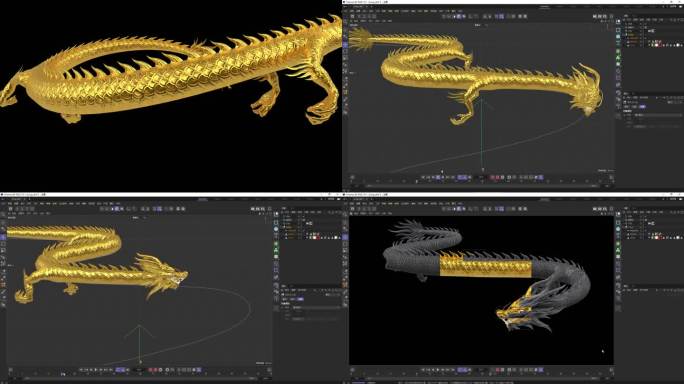Play the animation below the gray dragon viewport

pyautogui.click(x=438, y=370)
